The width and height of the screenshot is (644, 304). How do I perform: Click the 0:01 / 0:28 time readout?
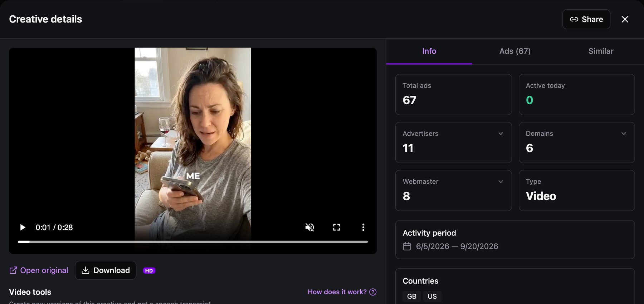click(54, 228)
